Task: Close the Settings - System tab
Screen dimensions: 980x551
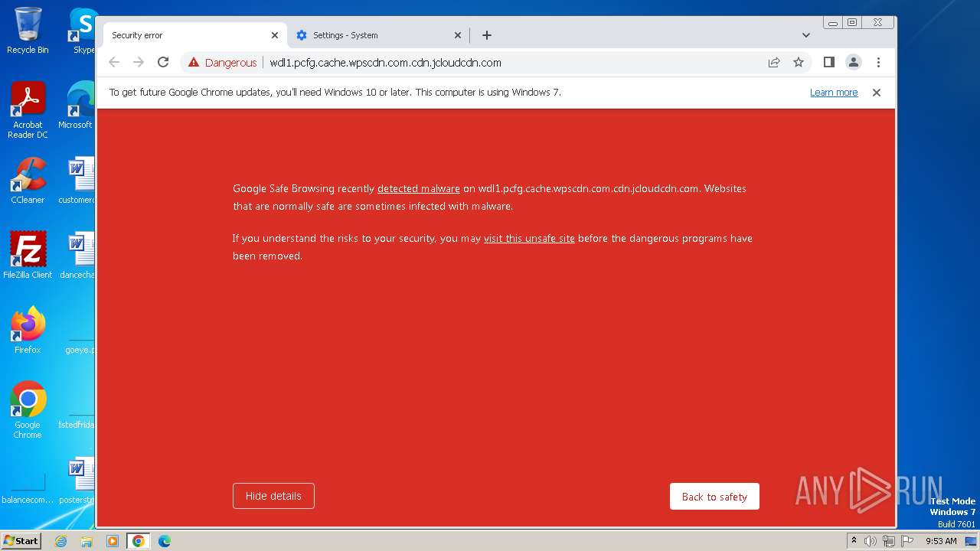Action: click(458, 35)
